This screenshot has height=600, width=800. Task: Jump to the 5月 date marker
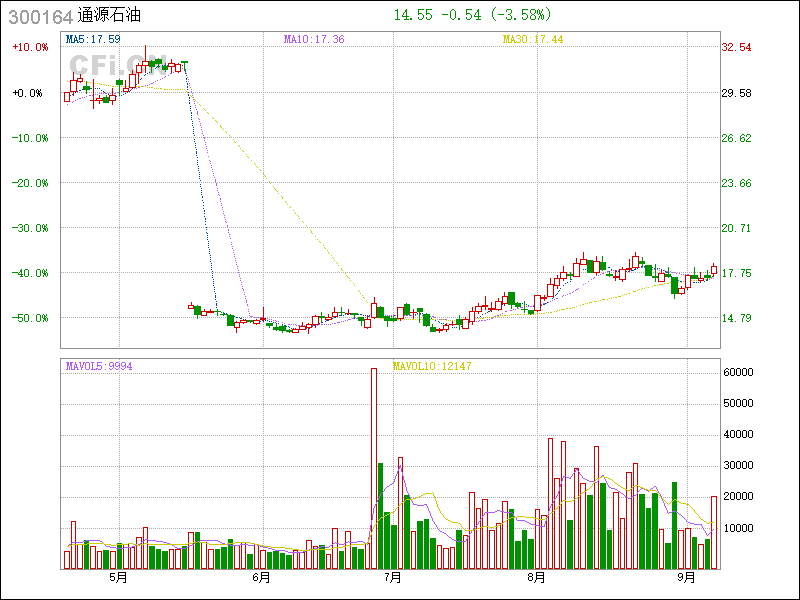point(118,577)
